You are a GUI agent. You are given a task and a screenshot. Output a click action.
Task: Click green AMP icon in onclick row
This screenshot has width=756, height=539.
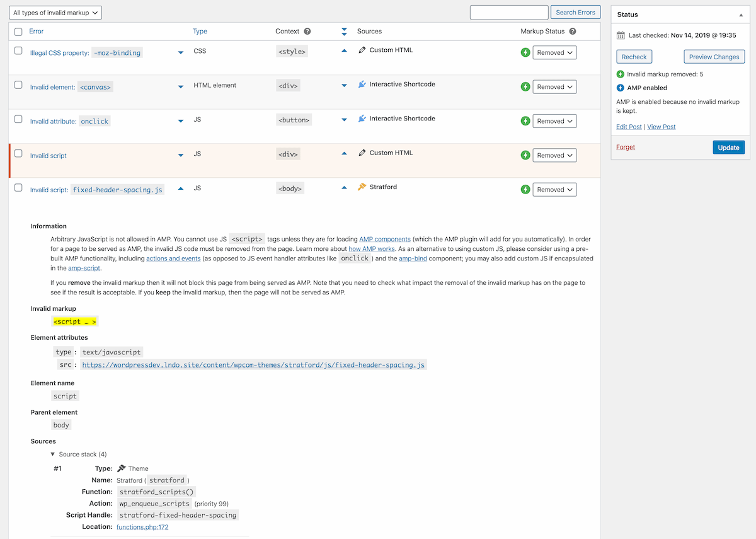pos(525,121)
